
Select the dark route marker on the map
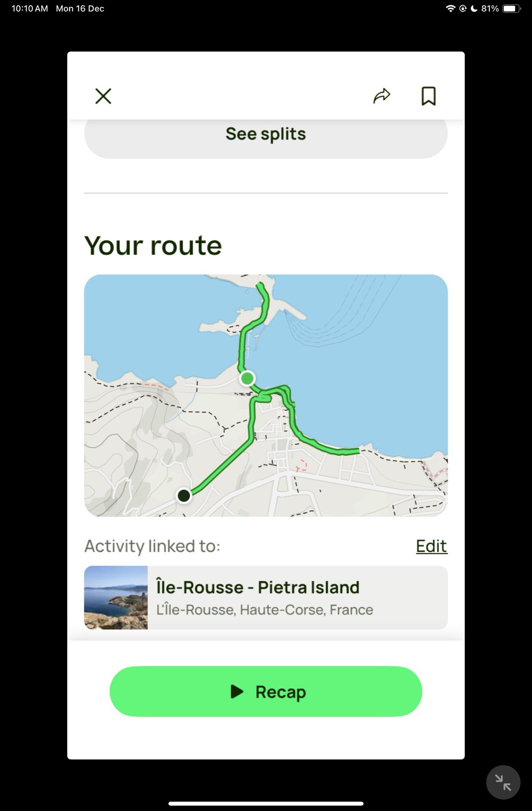(x=184, y=496)
